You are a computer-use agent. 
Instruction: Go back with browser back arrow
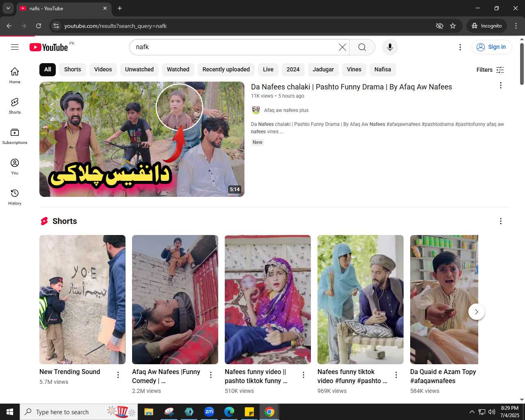[x=9, y=26]
